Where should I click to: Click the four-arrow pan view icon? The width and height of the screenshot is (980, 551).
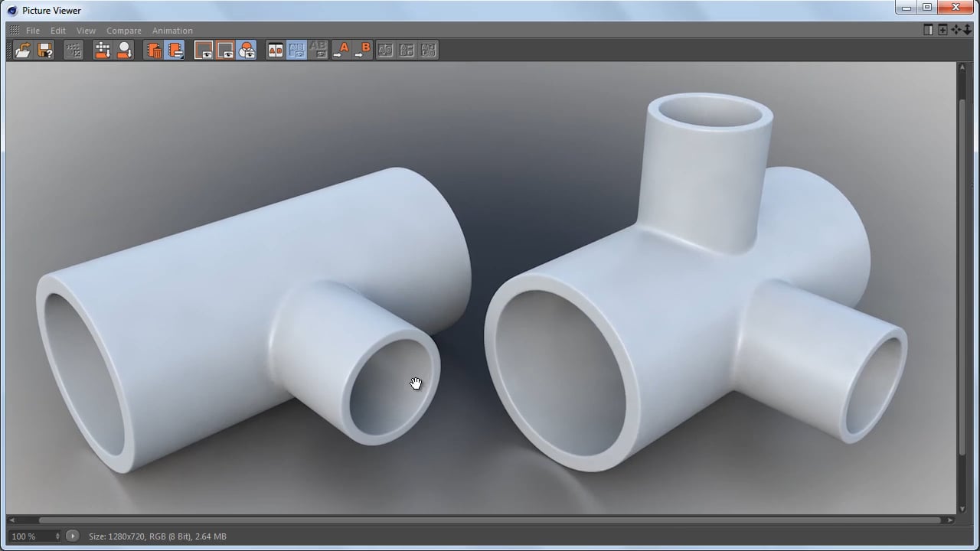tap(955, 30)
